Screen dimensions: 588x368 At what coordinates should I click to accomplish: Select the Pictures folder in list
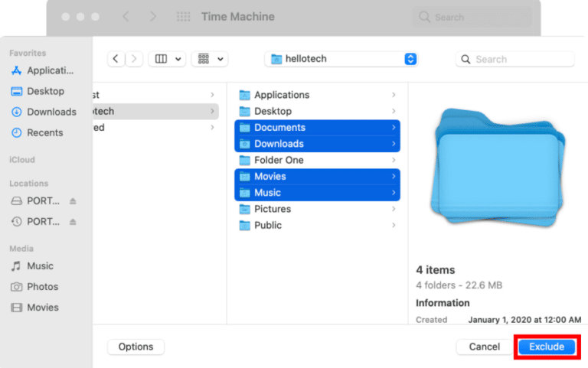[x=273, y=209]
